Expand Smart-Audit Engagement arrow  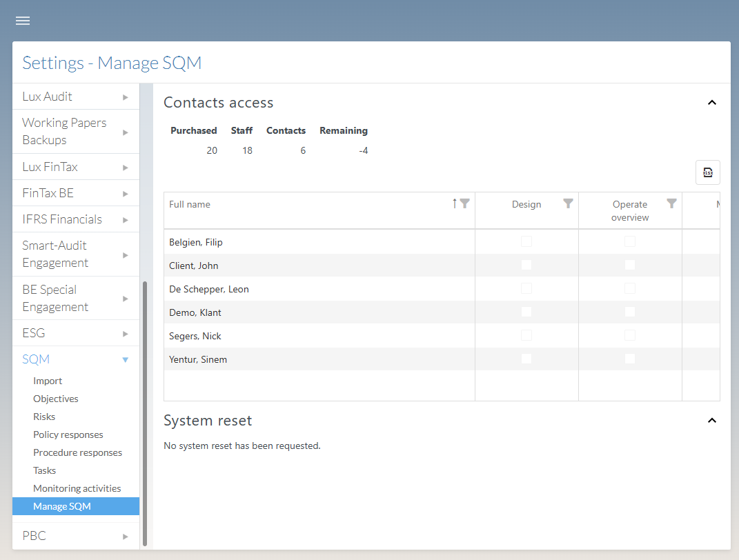(126, 255)
